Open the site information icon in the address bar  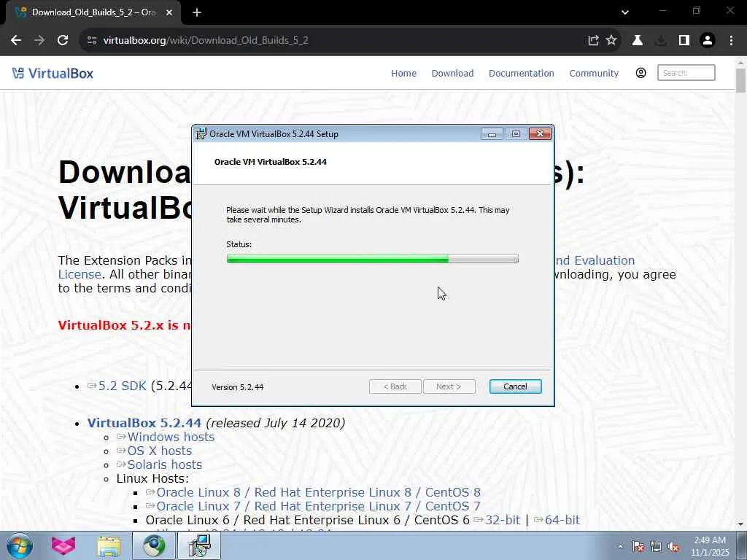(x=92, y=41)
